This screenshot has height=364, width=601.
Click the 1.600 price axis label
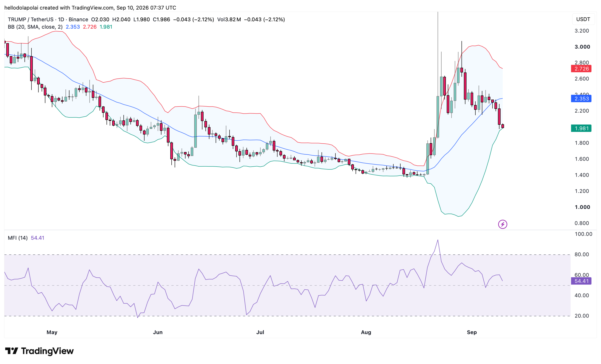(x=582, y=159)
